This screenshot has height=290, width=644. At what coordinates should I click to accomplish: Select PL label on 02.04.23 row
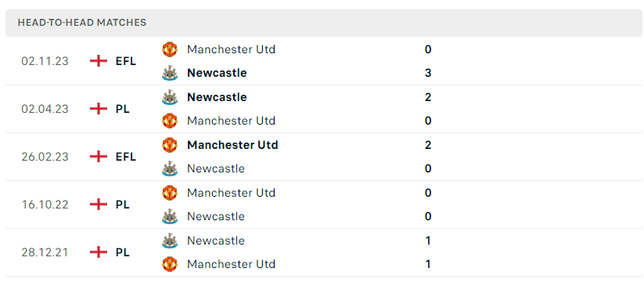pos(122,109)
